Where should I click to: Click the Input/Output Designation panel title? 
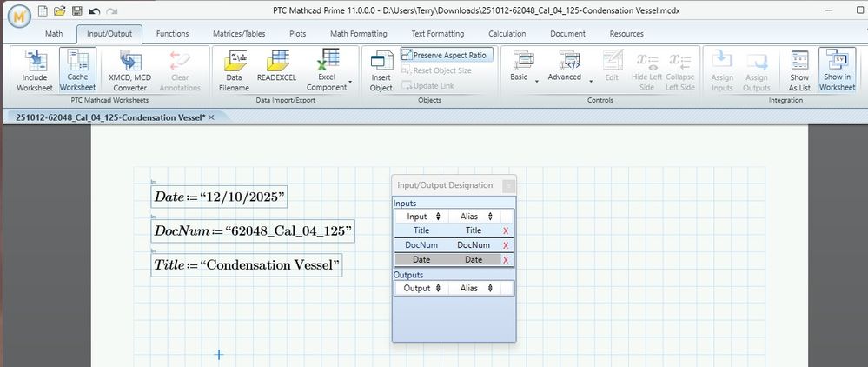(445, 185)
